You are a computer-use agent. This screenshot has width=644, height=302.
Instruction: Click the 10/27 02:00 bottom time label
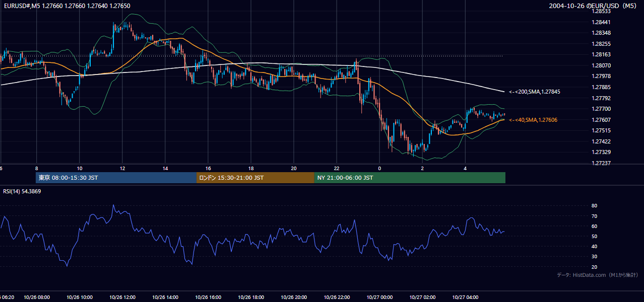click(x=423, y=297)
